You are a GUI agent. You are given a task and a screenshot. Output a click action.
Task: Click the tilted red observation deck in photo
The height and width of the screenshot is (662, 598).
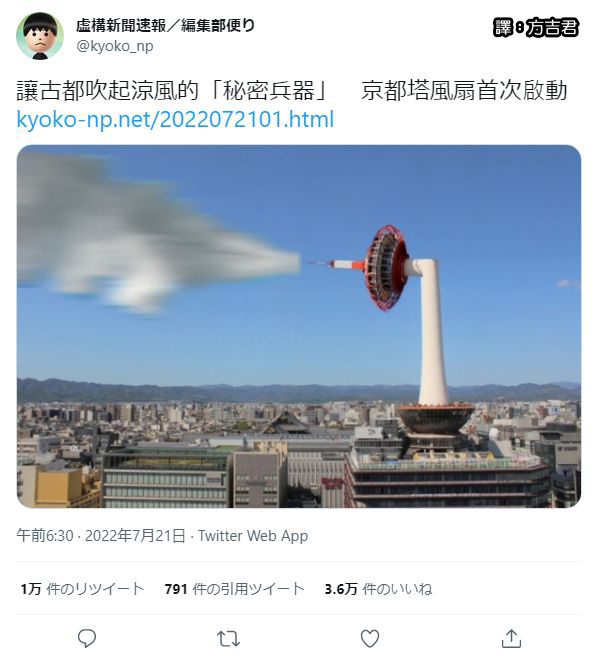[386, 268]
